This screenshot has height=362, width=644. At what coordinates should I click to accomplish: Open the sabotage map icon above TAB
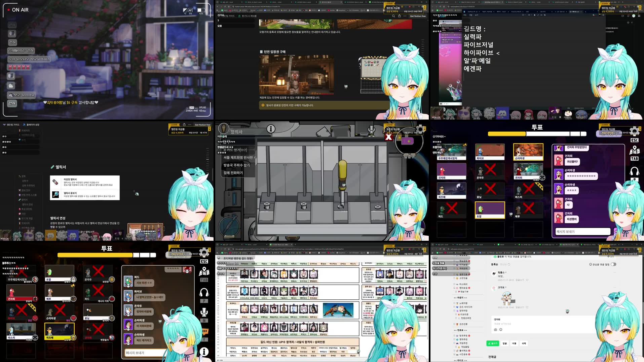point(634,151)
